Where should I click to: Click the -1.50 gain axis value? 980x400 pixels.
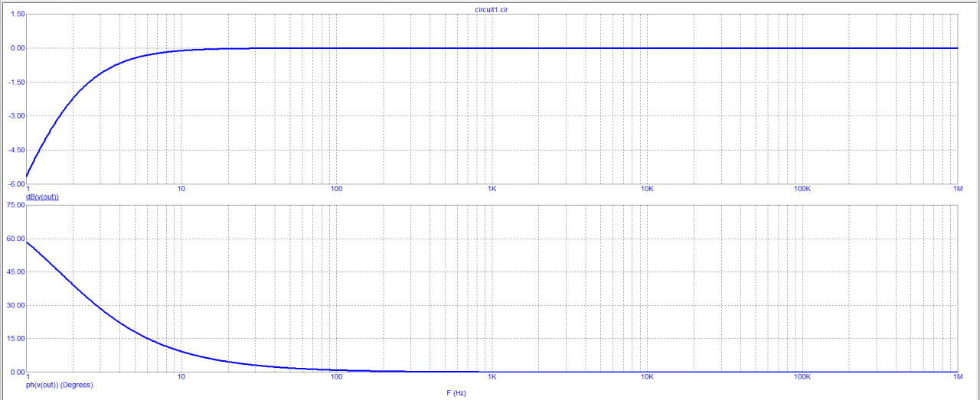(x=15, y=82)
